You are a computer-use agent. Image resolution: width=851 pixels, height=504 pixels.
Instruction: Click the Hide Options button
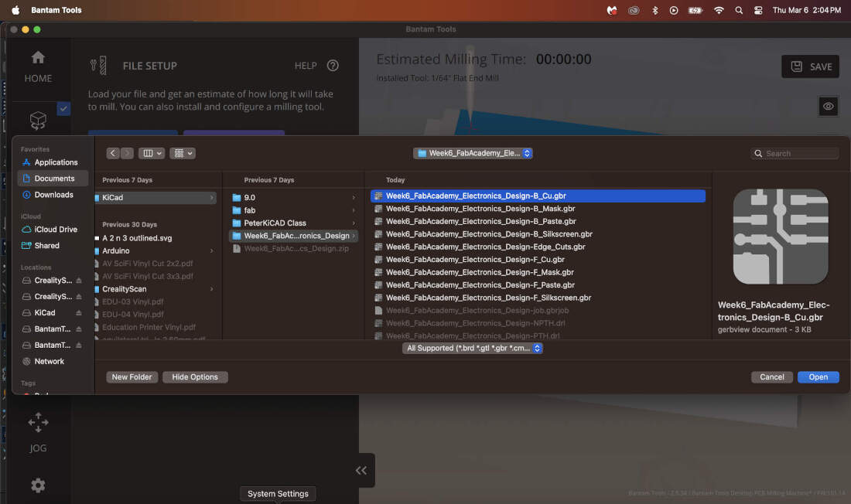point(195,377)
